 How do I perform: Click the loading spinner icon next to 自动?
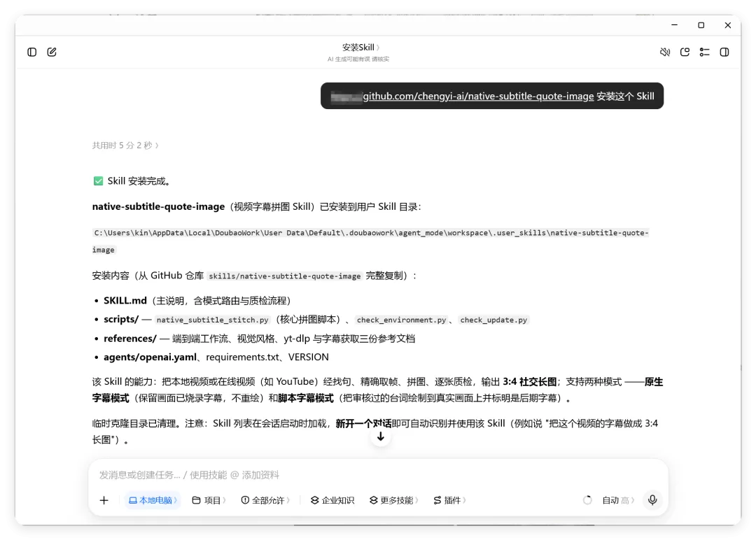tap(587, 500)
